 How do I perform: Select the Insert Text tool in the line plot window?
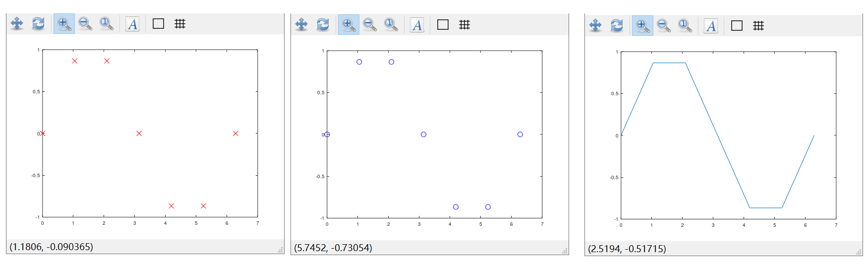[711, 25]
